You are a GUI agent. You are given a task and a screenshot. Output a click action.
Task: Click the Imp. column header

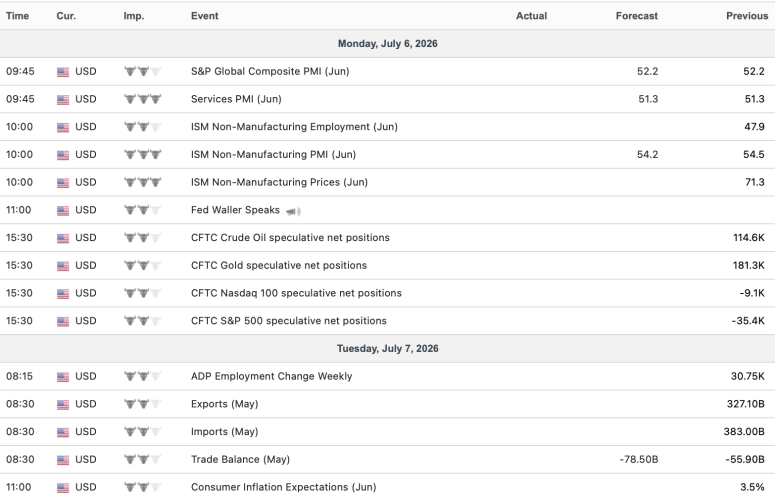134,16
